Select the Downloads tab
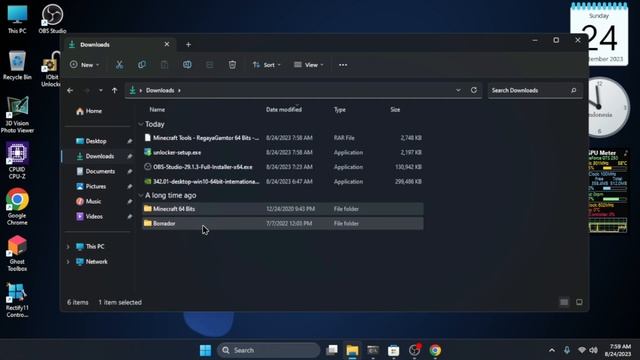 (118, 44)
